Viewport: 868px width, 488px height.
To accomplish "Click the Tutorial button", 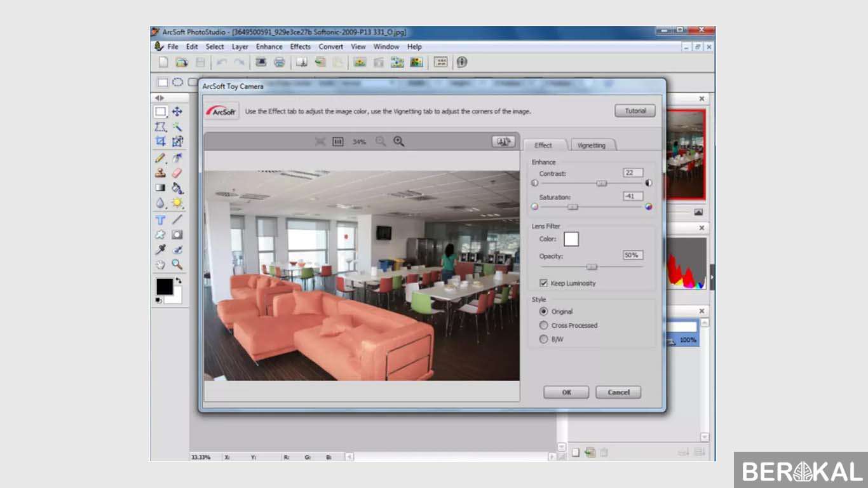I will pos(635,111).
